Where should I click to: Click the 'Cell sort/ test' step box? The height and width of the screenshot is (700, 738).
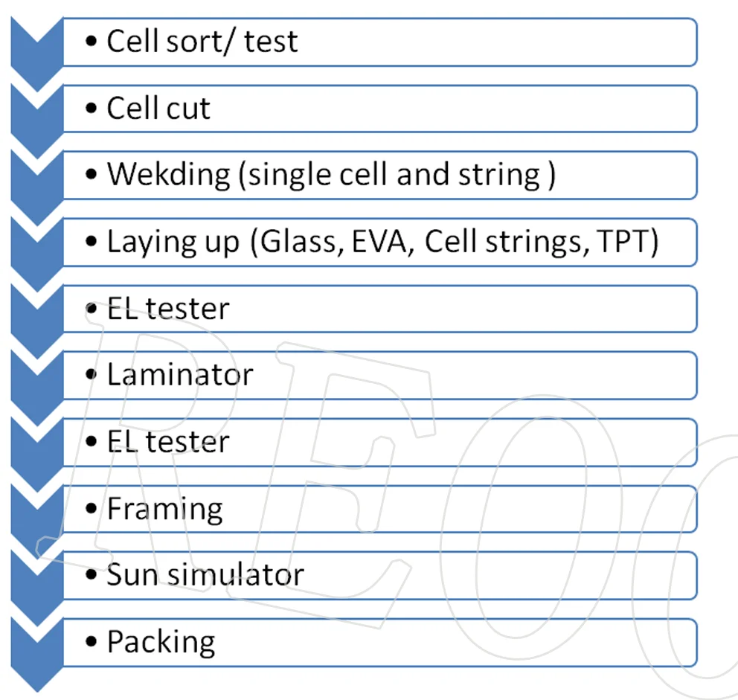tap(379, 42)
